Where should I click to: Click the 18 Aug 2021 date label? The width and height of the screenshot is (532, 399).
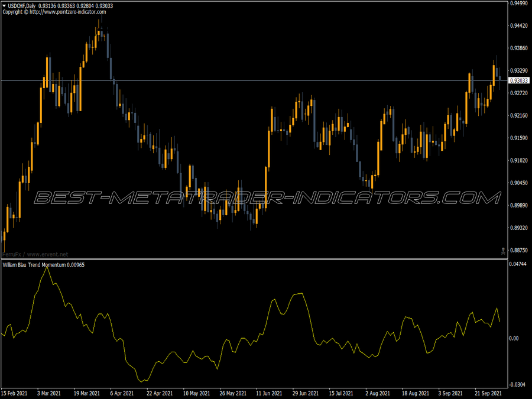click(x=416, y=393)
